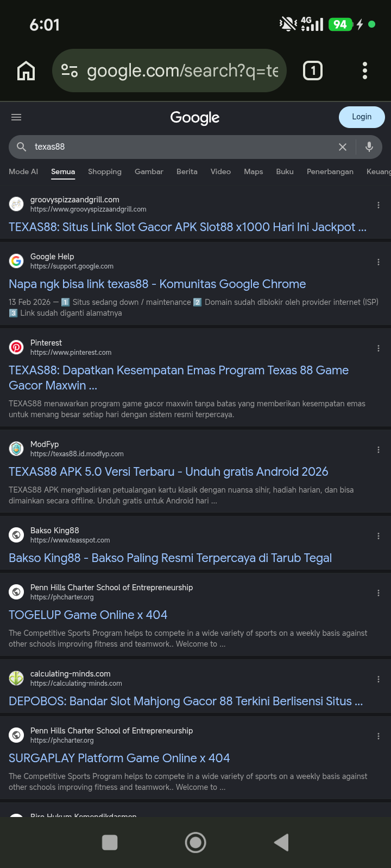This screenshot has width=391, height=868.
Task: Open the tab switcher showing 1 tab
Action: click(x=313, y=71)
